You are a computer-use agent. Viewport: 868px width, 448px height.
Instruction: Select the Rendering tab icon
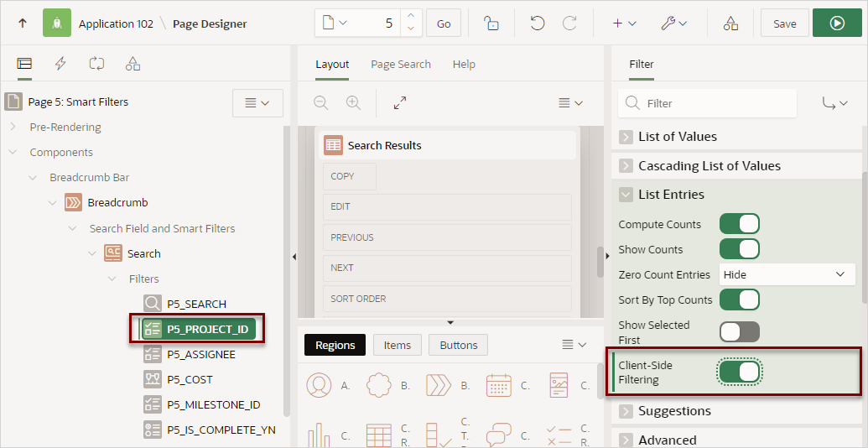pos(24,64)
